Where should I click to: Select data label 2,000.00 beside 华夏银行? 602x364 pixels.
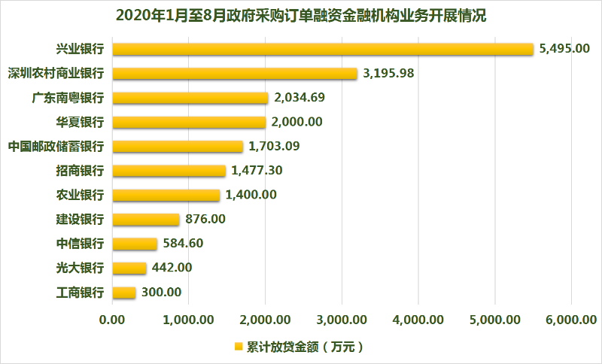[x=296, y=122]
